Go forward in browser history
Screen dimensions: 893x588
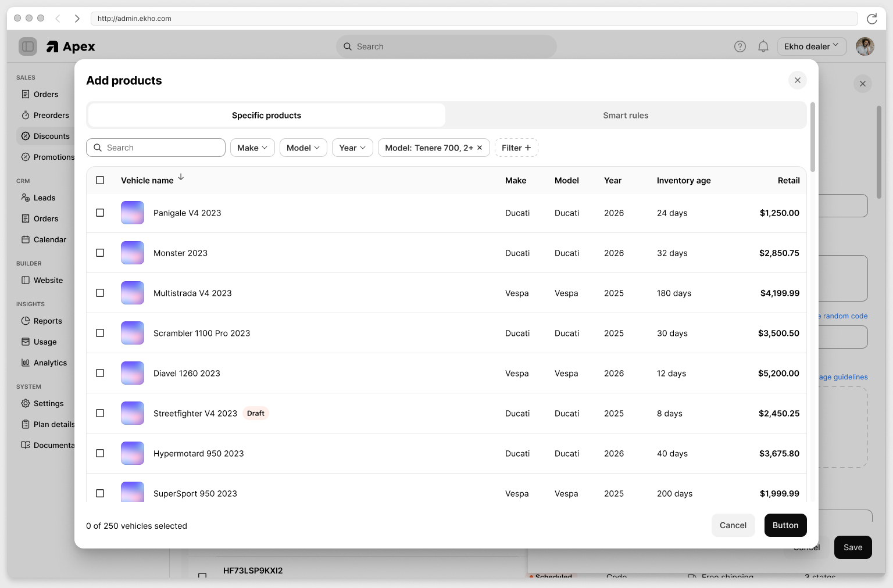pos(77,19)
